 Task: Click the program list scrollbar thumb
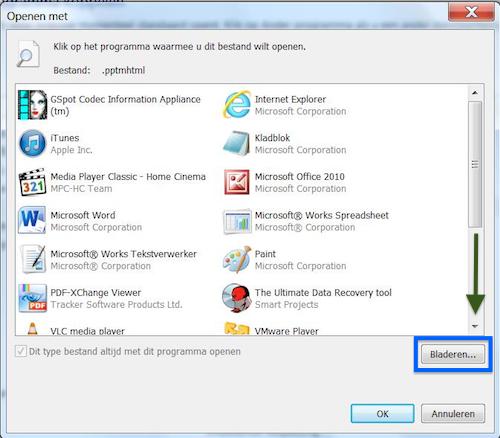(x=475, y=164)
